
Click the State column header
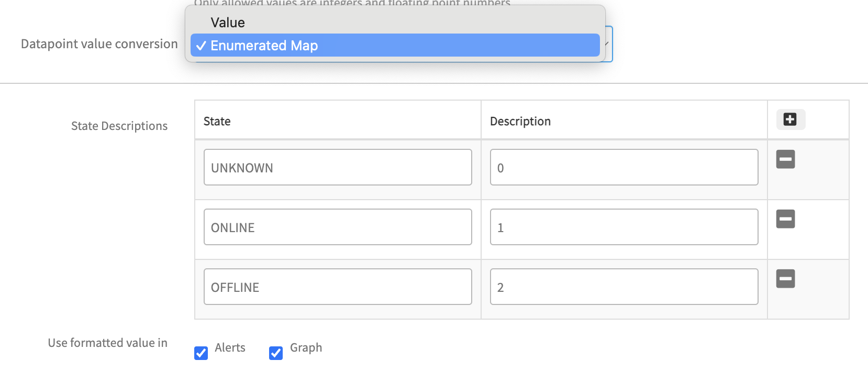pyautogui.click(x=217, y=122)
